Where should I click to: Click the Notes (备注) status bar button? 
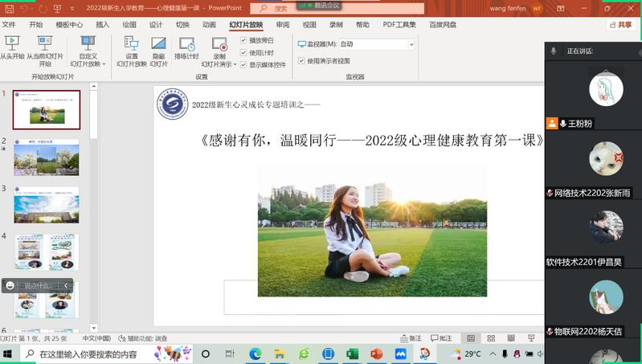pos(411,338)
